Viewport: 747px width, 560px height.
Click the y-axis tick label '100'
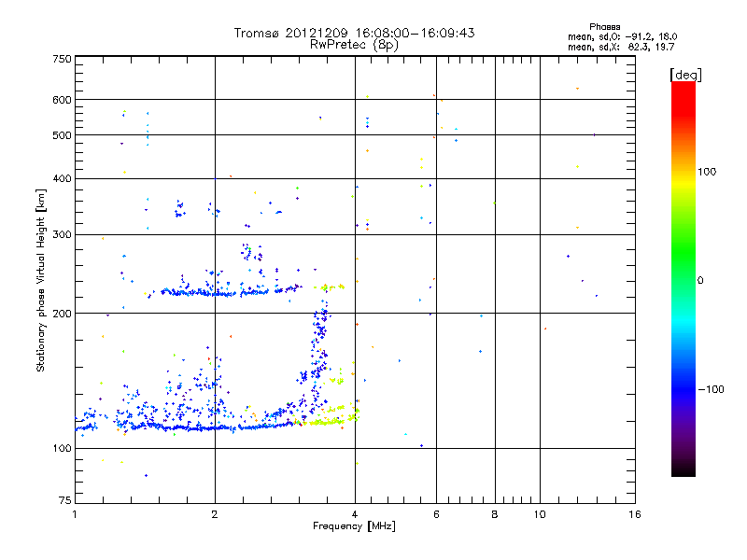pos(62,449)
